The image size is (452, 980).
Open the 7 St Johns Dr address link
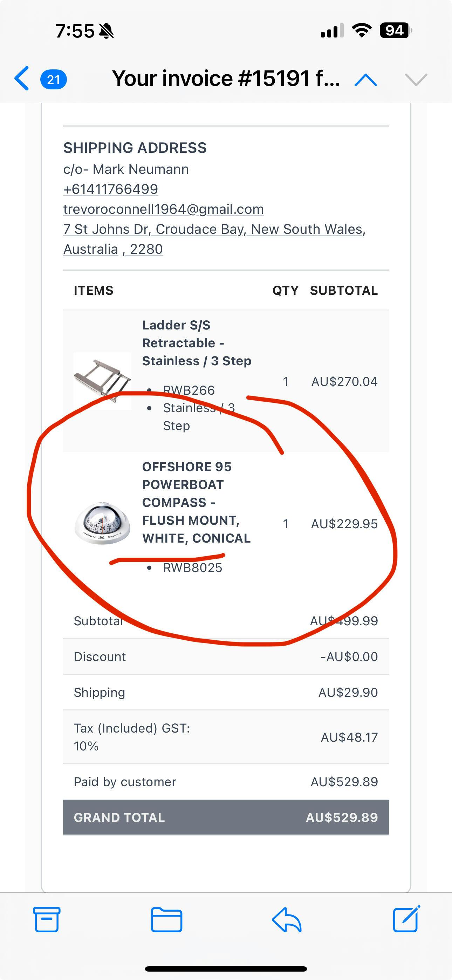tap(214, 229)
